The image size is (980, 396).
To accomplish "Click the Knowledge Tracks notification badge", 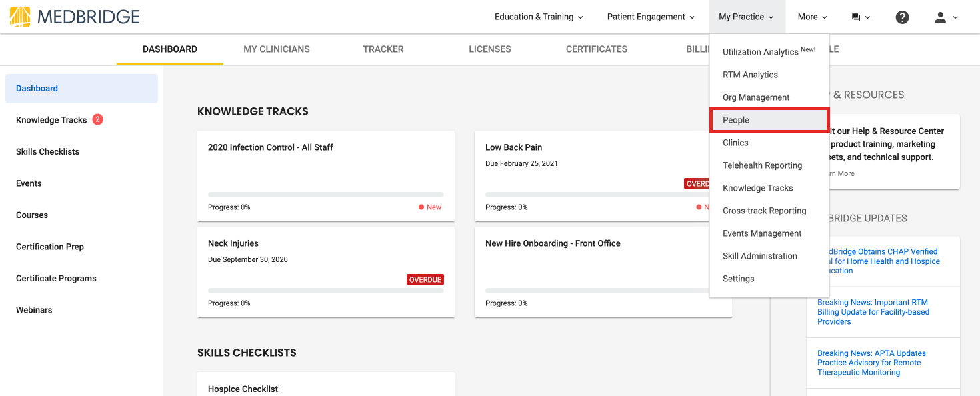I will point(98,119).
